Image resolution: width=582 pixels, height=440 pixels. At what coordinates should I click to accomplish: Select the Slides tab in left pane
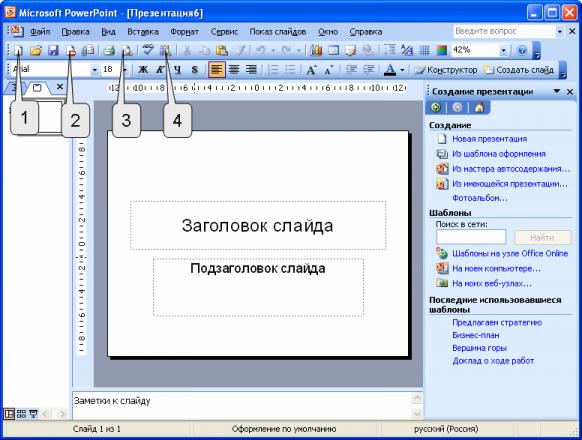pos(37,88)
